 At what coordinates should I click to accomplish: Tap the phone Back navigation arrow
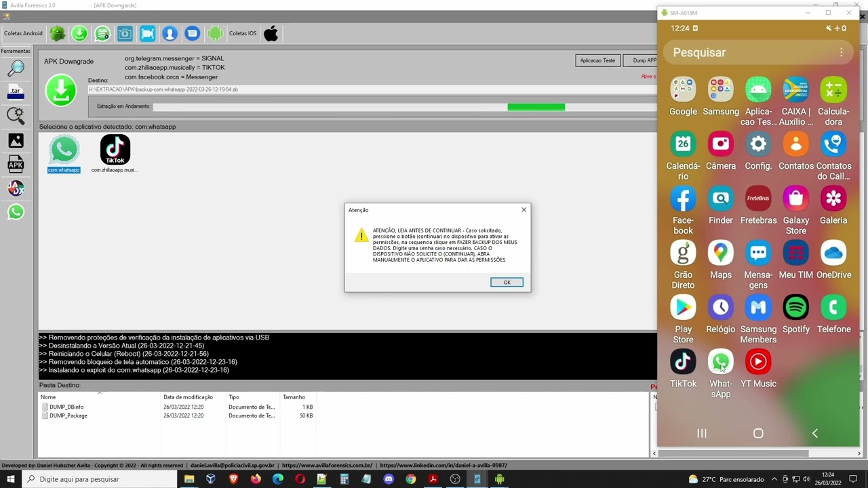(814, 433)
